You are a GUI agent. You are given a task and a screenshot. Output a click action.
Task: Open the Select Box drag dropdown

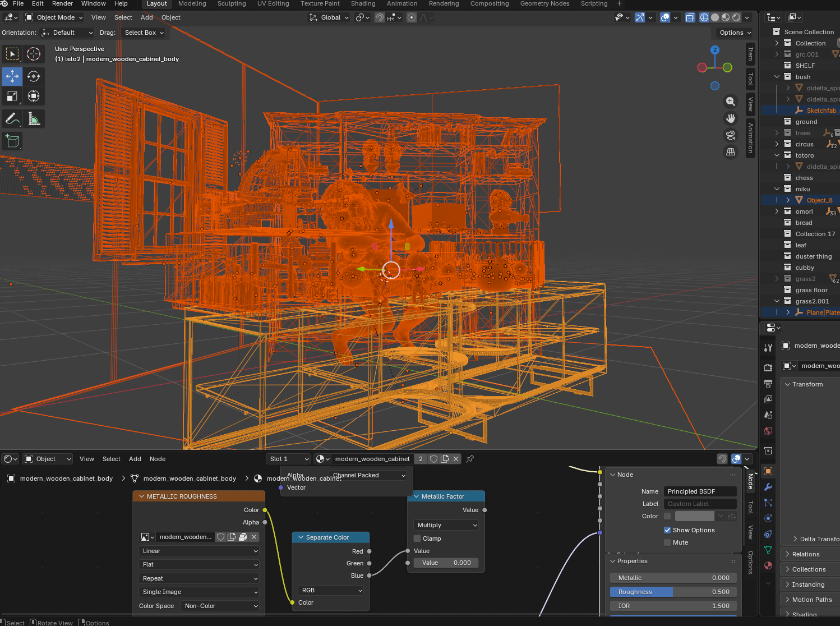144,33
